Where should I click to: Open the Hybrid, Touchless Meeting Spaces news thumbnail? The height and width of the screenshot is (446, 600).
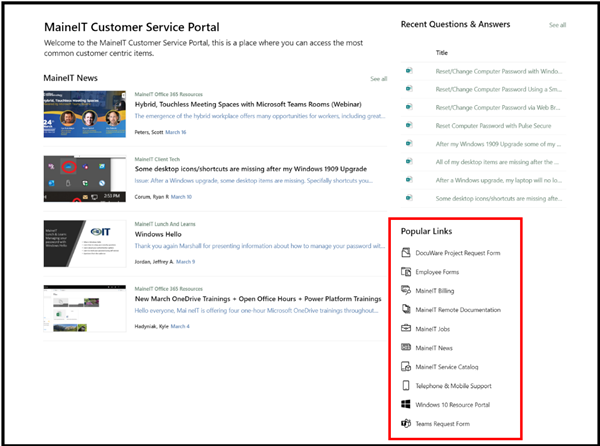(85, 114)
